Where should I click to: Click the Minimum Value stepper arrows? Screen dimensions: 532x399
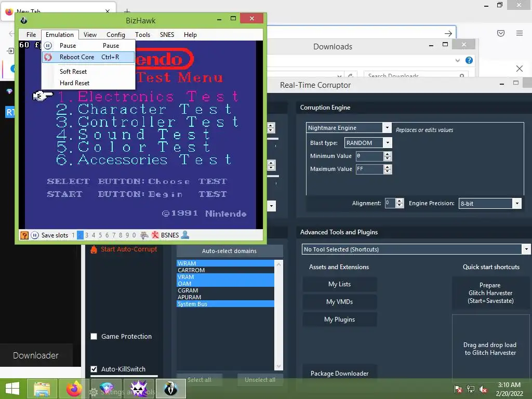tap(388, 156)
